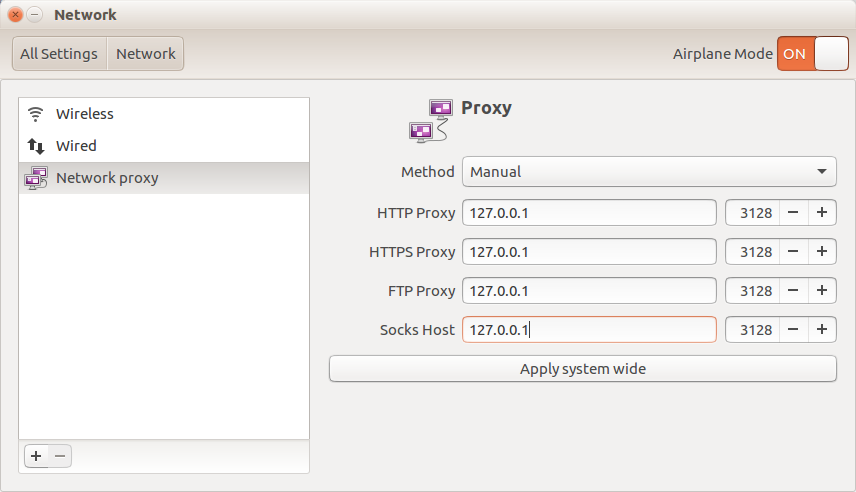Click the FTP Proxy port field
The image size is (856, 492).
pos(752,291)
